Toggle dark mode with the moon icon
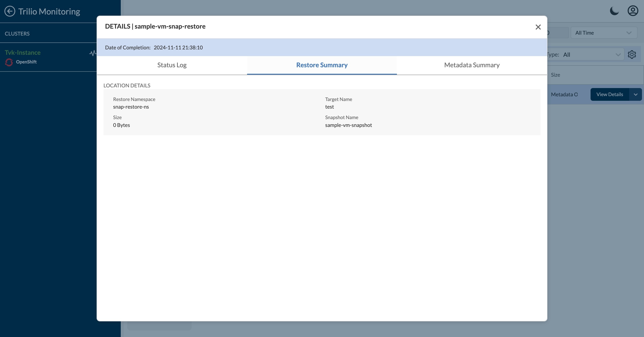 [x=614, y=11]
